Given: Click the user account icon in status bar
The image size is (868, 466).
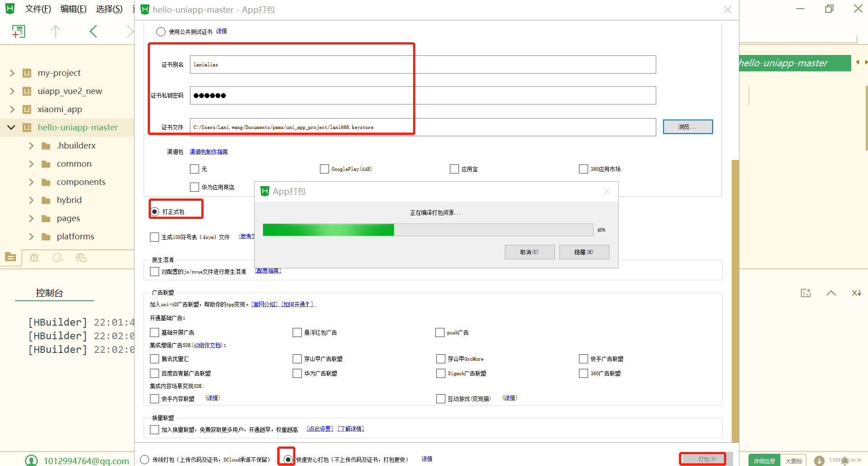Looking at the screenshot, I should click(x=31, y=461).
